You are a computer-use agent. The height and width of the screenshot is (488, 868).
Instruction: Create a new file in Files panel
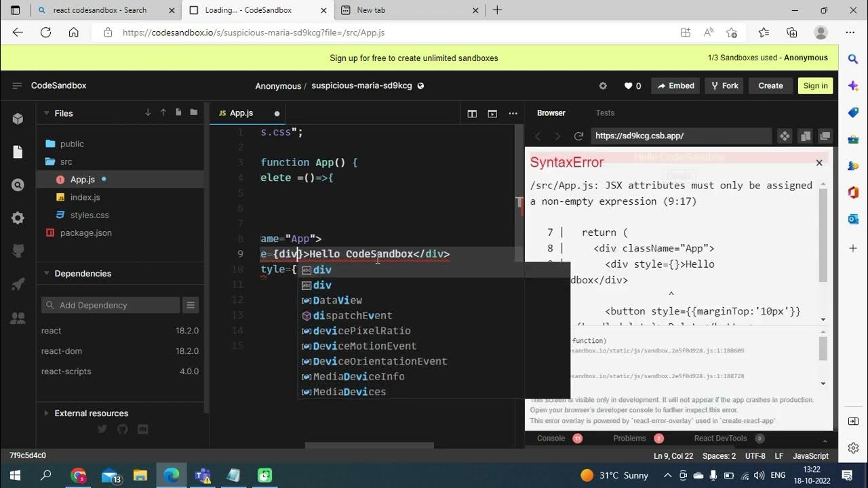[x=178, y=113]
